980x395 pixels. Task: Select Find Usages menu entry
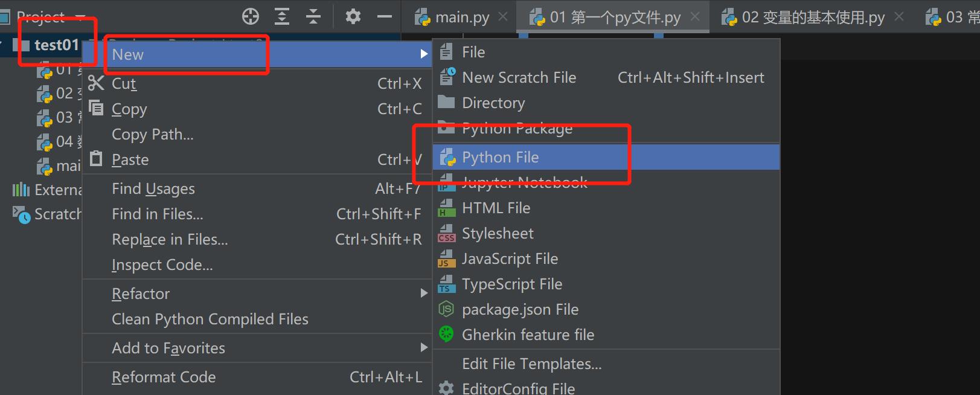(257, 188)
